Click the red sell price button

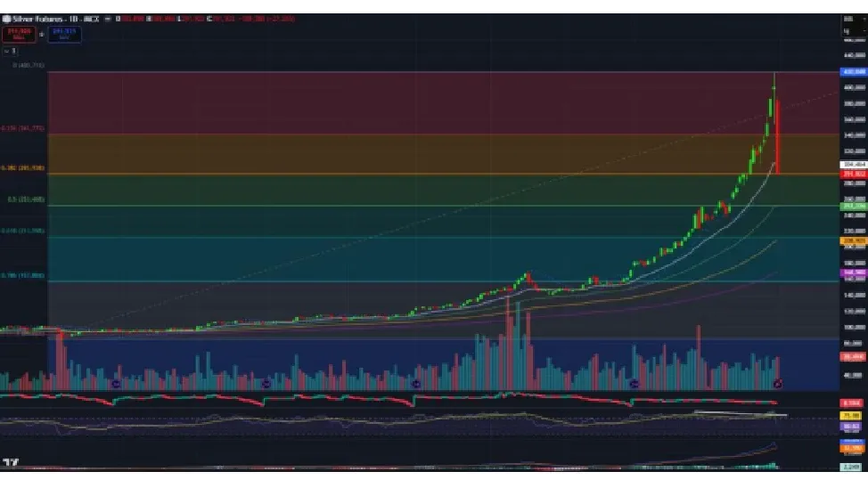[x=19, y=35]
